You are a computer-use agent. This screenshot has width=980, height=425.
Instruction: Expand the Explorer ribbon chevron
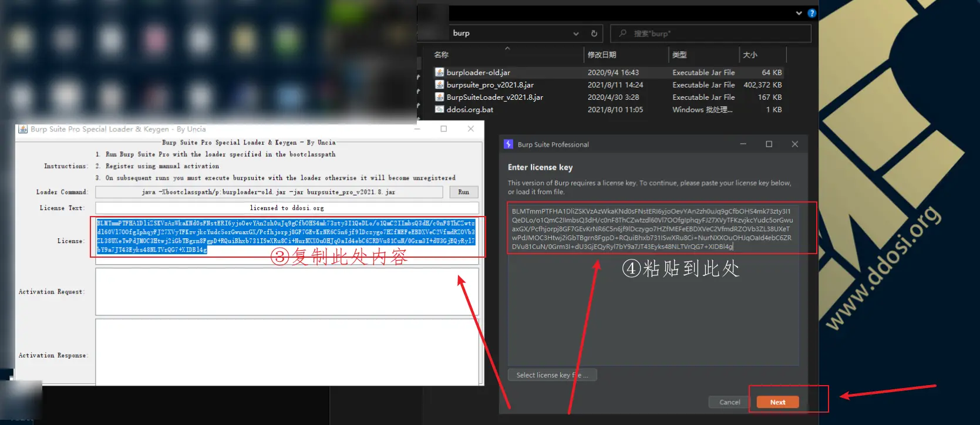(799, 13)
